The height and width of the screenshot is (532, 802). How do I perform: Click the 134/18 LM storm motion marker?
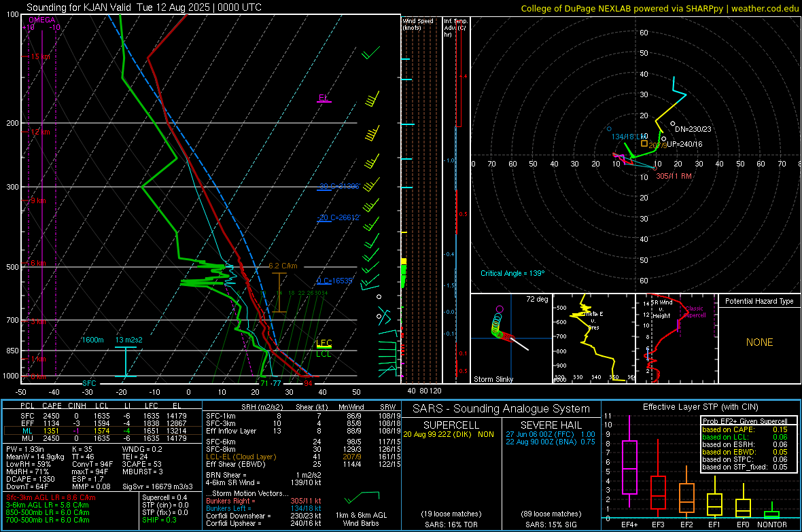629,137
